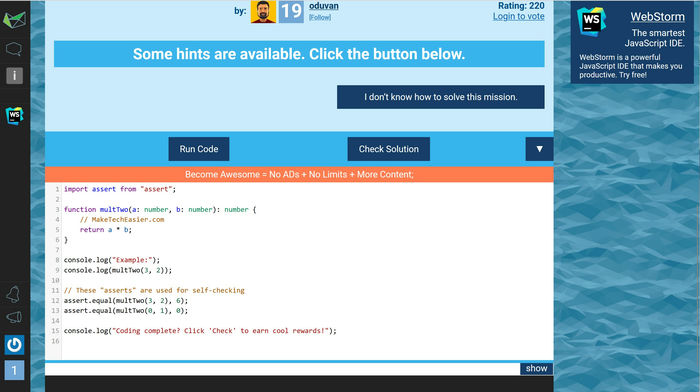Click the self-checking comment line

click(154, 290)
